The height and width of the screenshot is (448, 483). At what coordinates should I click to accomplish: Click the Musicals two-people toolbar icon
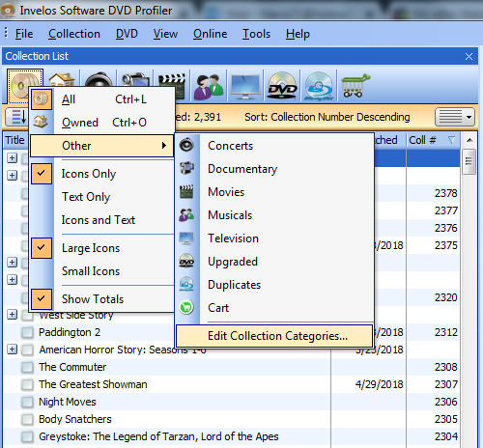tap(209, 86)
